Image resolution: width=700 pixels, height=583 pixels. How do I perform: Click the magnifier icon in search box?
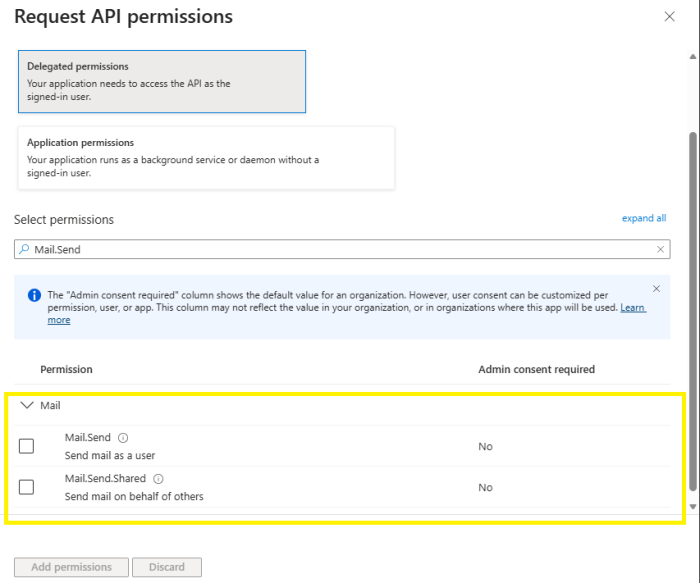(25, 249)
